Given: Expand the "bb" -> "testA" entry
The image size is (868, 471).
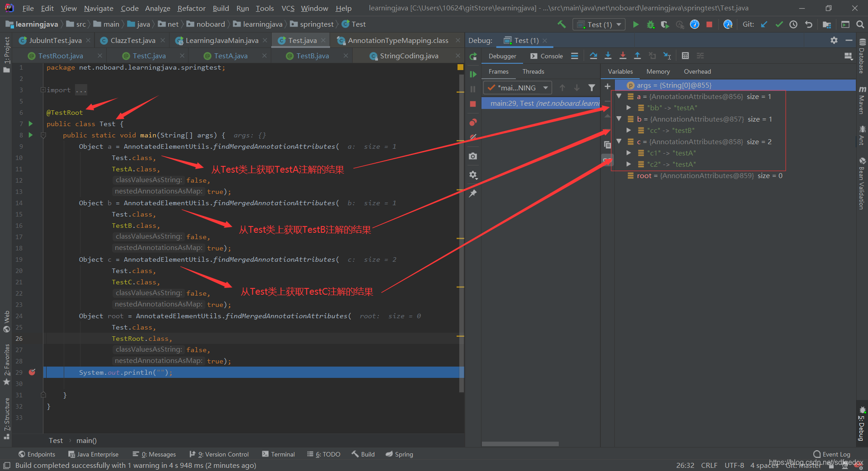Looking at the screenshot, I should pos(629,108).
